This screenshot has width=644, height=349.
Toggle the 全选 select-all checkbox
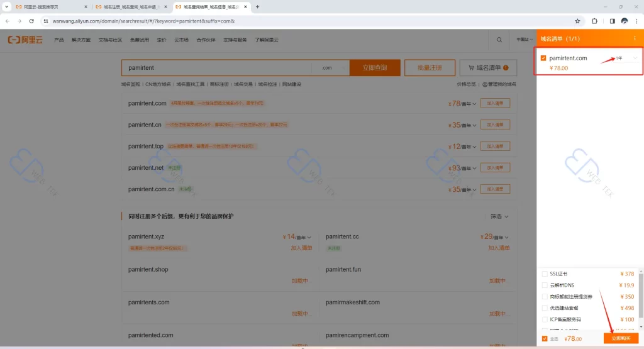(x=545, y=339)
